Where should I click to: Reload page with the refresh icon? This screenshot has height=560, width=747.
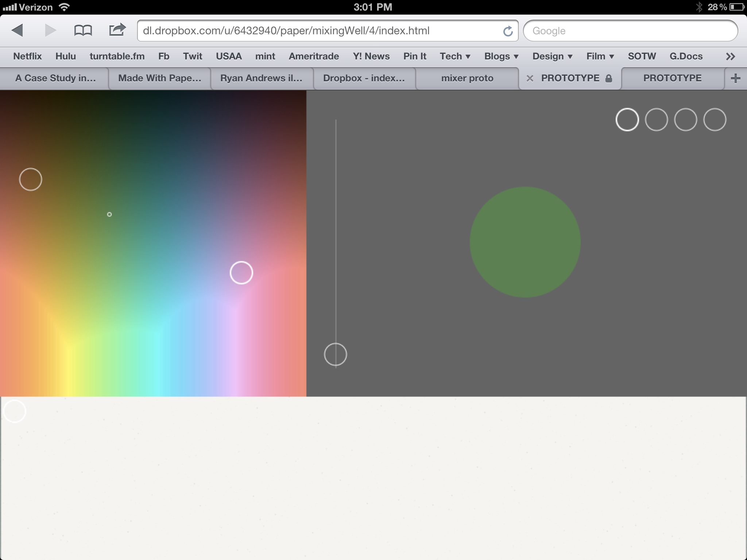508,31
